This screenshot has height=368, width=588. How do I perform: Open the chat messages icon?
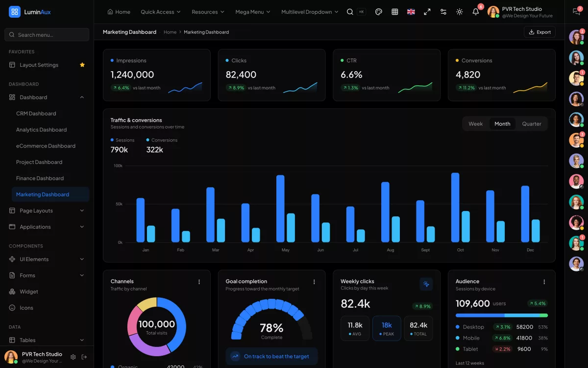(576, 12)
